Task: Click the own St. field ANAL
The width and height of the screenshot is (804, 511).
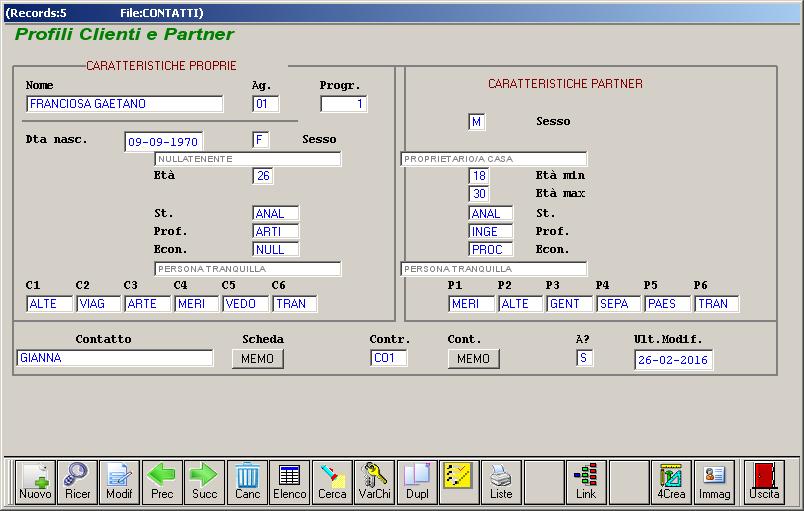Action: pos(275,213)
